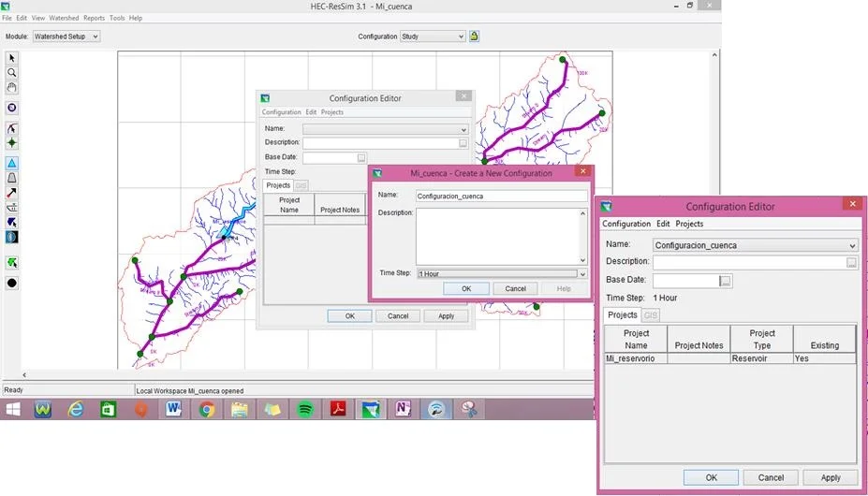Viewport: 868px width, 496px height.
Task: Open Help menu in main menu bar
Action: pyautogui.click(x=136, y=18)
